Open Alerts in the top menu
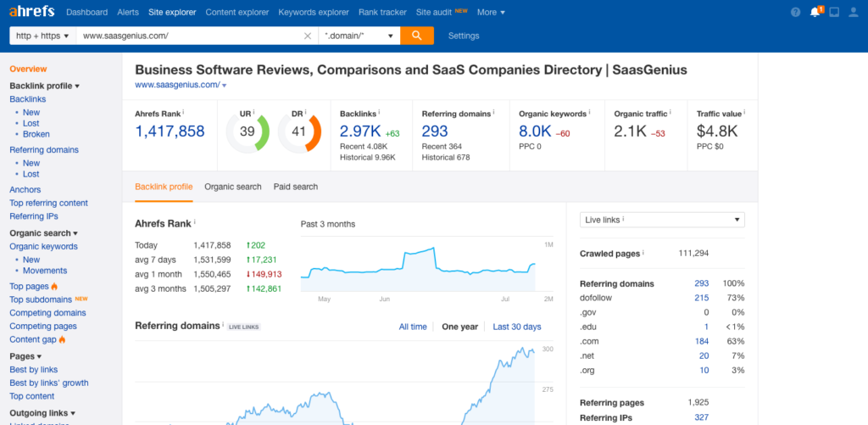 128,12
